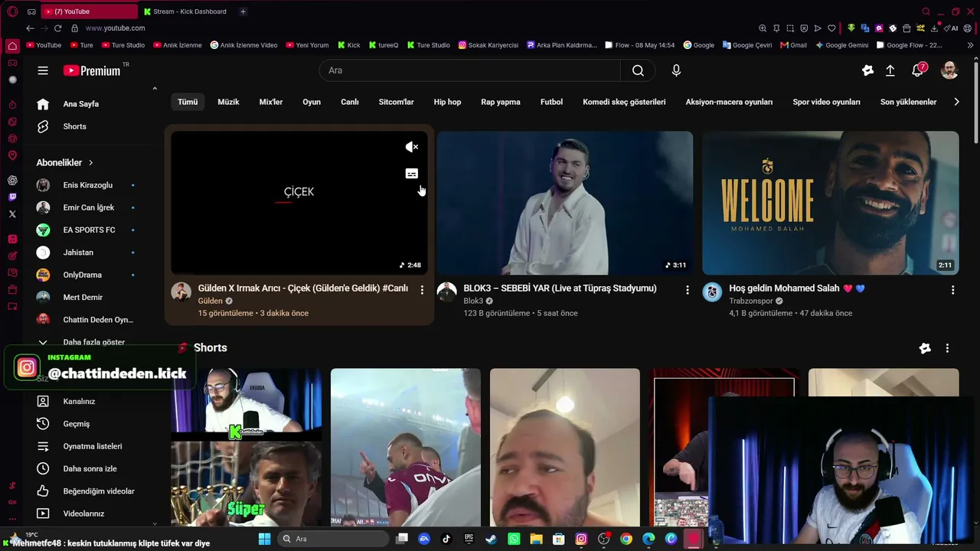Open the YouTube guide hamburger menu

click(x=43, y=70)
